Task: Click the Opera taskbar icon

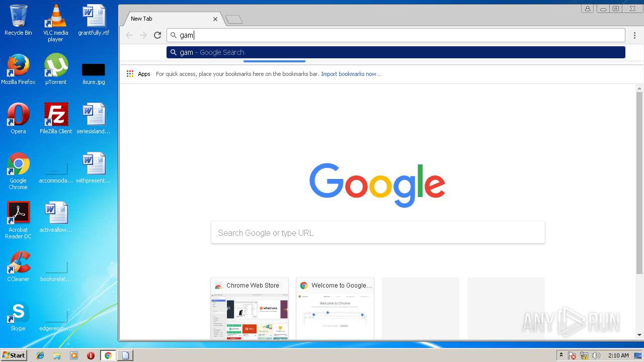Action: 91,355
